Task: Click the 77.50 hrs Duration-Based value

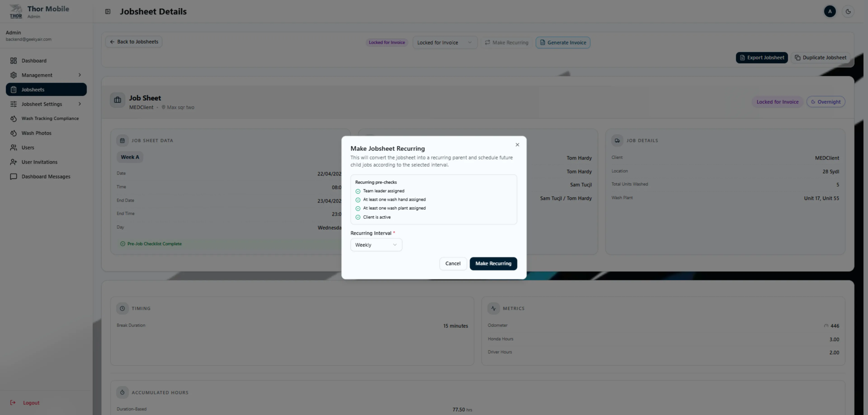Action: [x=462, y=410]
